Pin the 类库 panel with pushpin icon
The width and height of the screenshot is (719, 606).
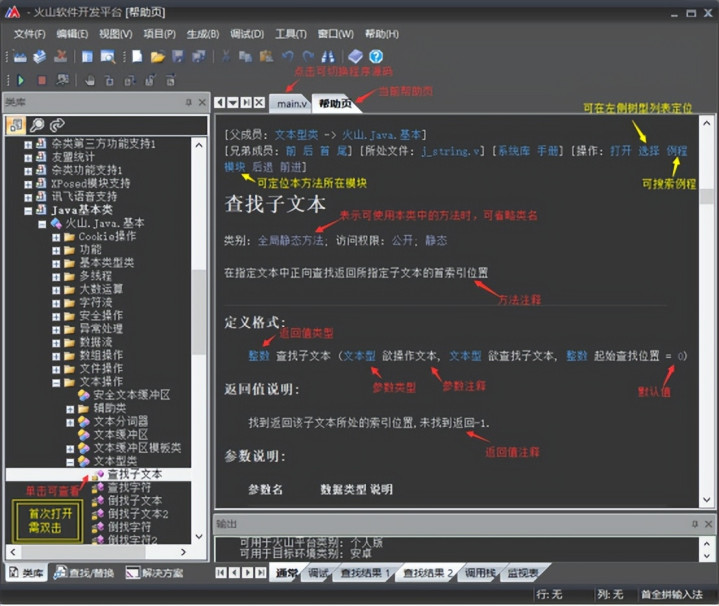point(188,102)
